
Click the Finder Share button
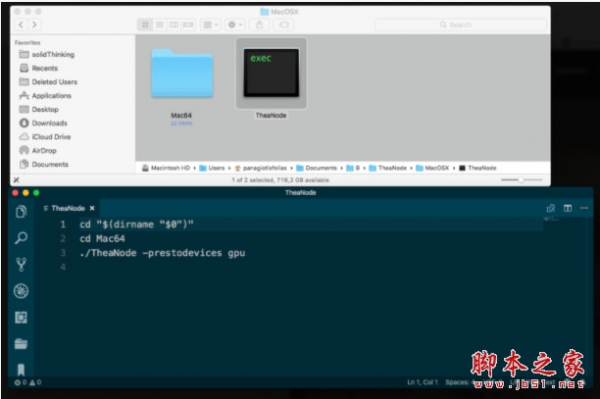tap(259, 25)
